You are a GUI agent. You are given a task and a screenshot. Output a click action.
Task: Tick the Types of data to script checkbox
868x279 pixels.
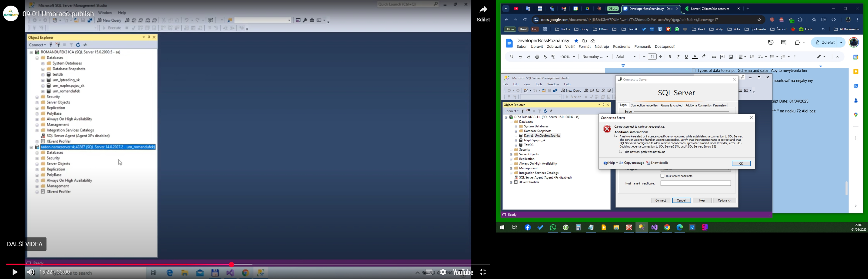[693, 70]
